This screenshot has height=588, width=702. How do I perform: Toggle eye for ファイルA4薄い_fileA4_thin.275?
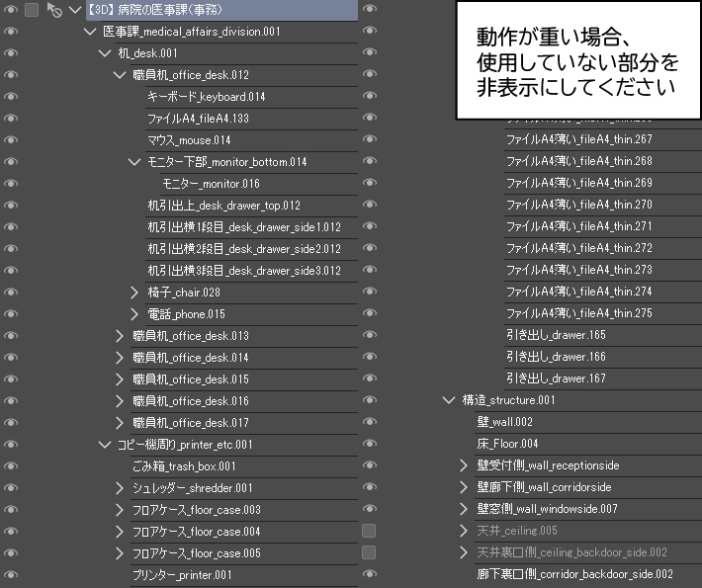[x=370, y=313]
